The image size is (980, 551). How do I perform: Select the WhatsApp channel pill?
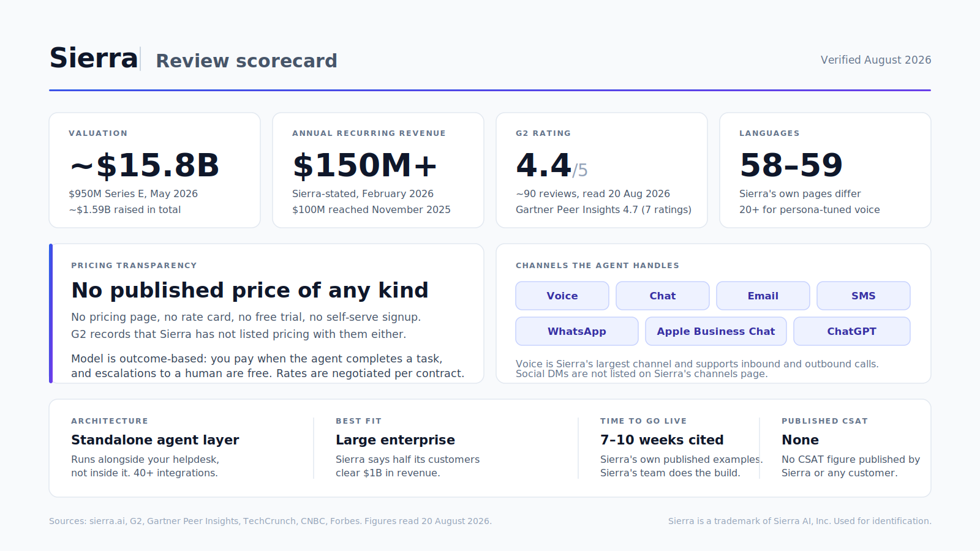(577, 331)
